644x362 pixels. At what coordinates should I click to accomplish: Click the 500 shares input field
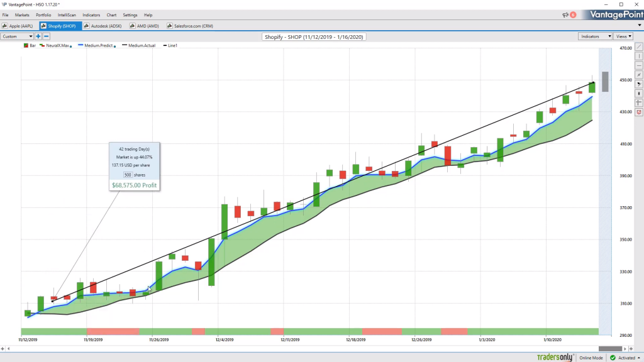point(128,175)
